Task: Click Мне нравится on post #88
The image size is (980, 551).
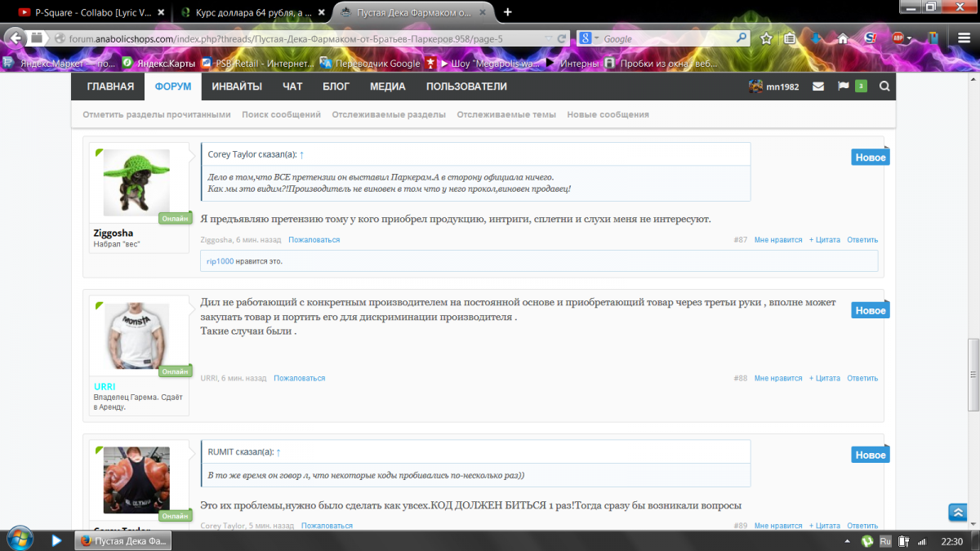Action: point(777,379)
